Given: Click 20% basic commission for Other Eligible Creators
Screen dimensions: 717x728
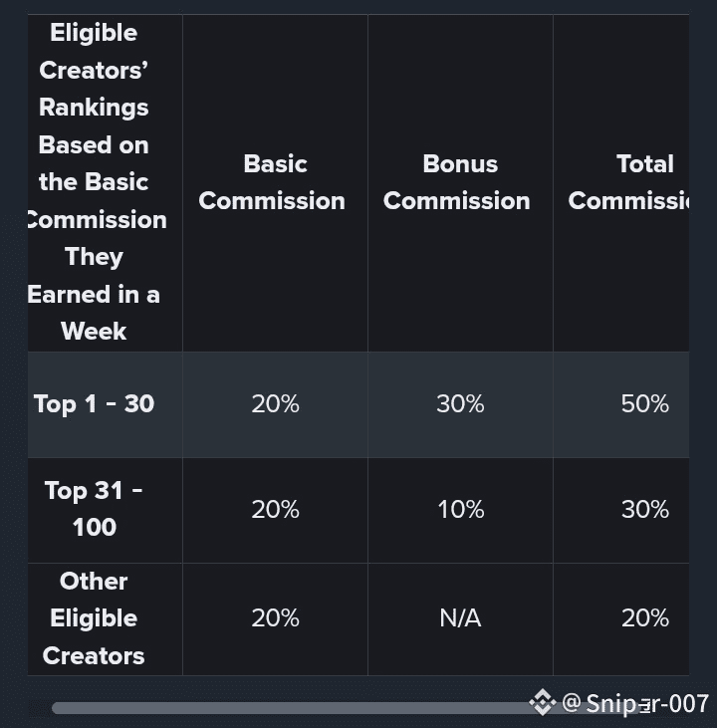Looking at the screenshot, I should click(x=276, y=618).
